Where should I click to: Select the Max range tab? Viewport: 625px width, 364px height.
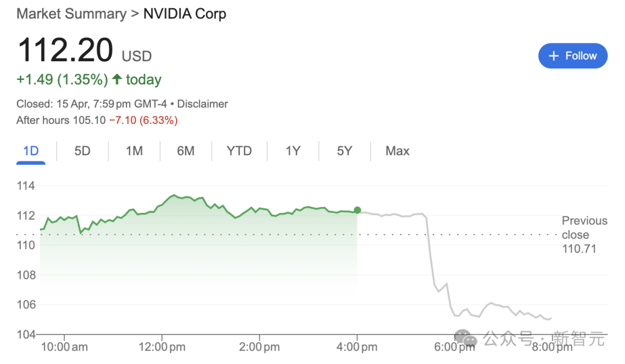pos(398,151)
